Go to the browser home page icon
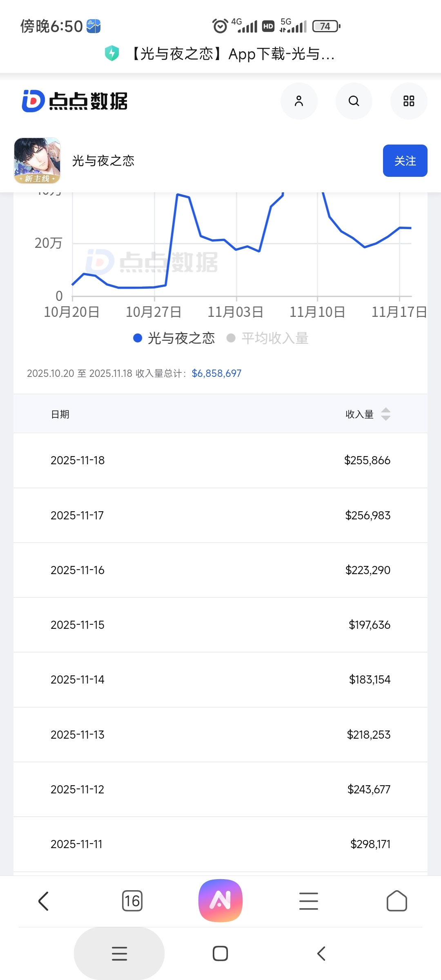This screenshot has width=441, height=980. pyautogui.click(x=396, y=901)
